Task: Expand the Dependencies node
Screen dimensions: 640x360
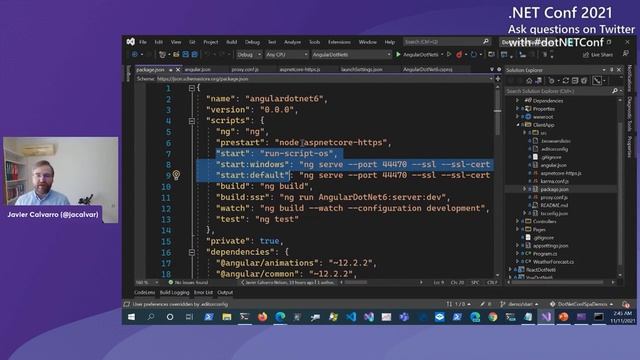Action: (x=517, y=100)
